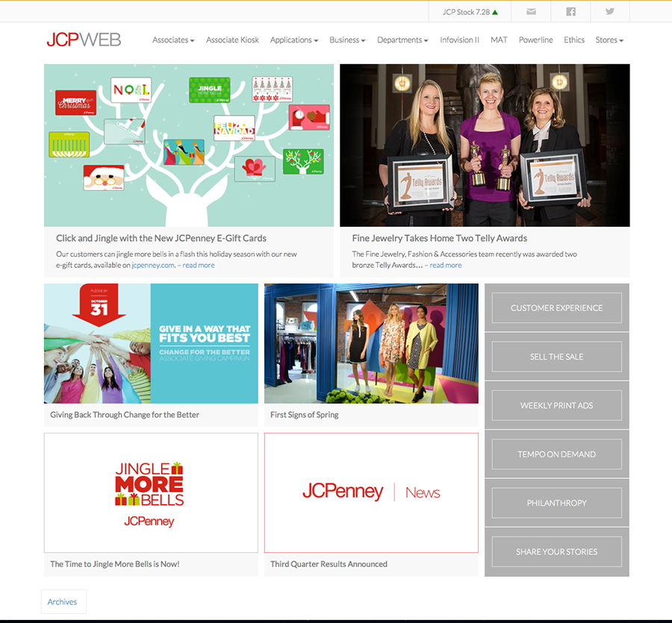This screenshot has height=623, width=672.
Task: Expand the Associates dropdown menu
Action: pyautogui.click(x=173, y=40)
